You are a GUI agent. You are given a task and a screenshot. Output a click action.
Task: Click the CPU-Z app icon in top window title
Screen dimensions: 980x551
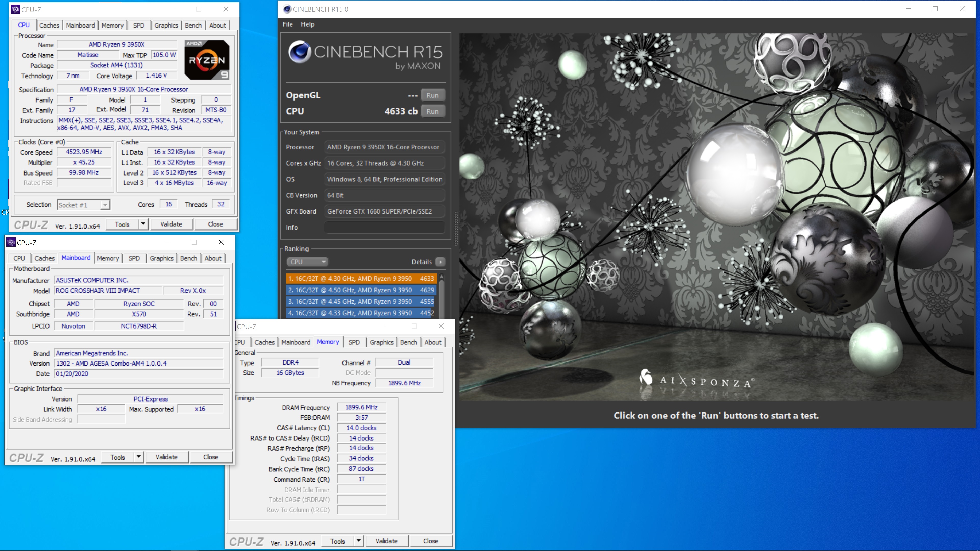(15, 9)
